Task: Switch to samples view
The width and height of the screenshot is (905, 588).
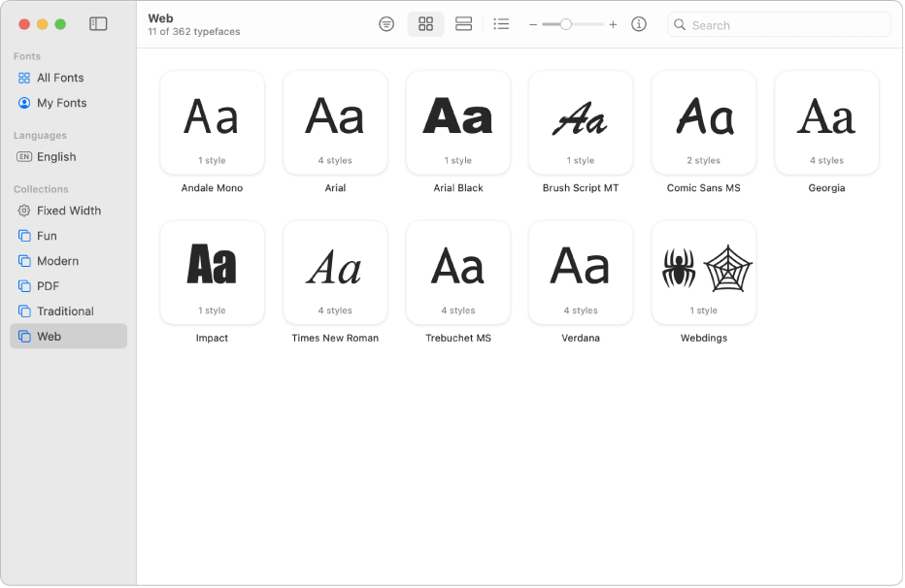Action: 463,24
